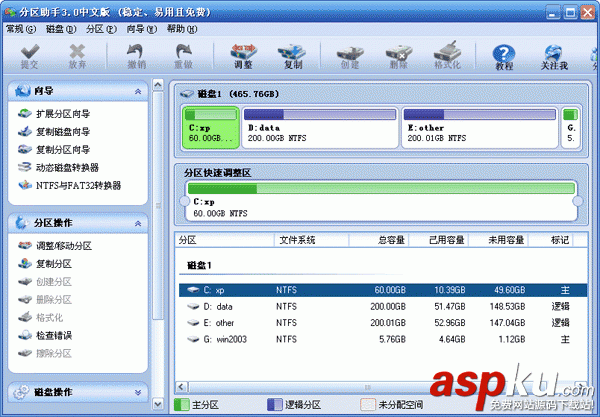Click sidebar scrollbar down arrow
This screenshot has height=417, width=600.
tap(158, 404)
